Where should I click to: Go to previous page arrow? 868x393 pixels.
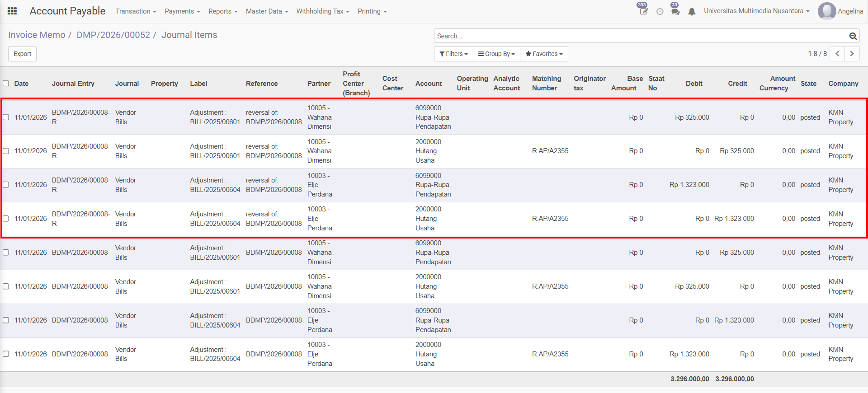pos(837,54)
